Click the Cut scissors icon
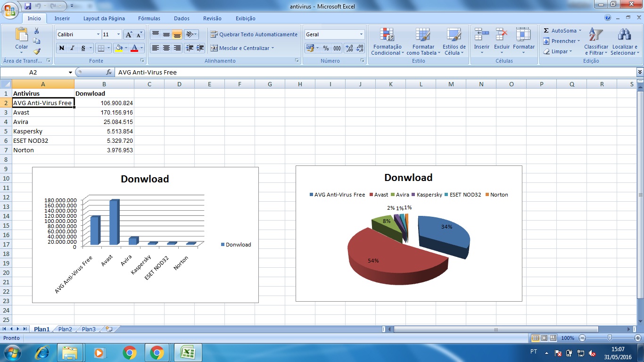 37,31
